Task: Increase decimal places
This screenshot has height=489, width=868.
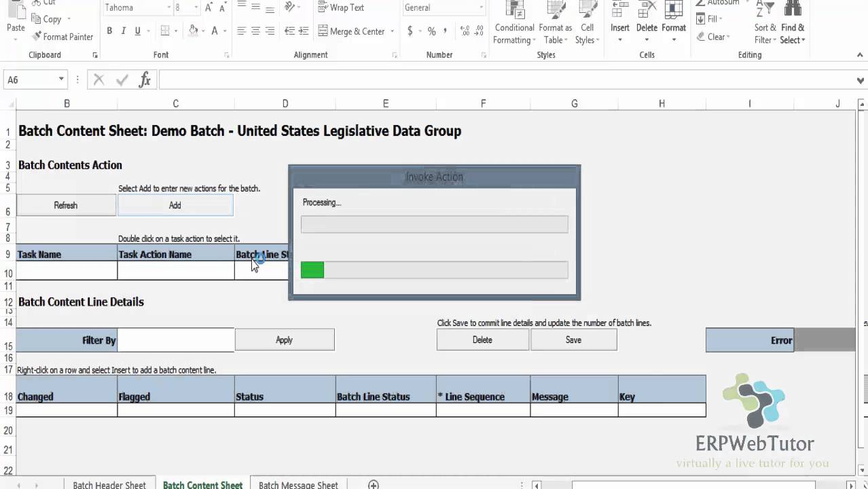Action: 465,31
